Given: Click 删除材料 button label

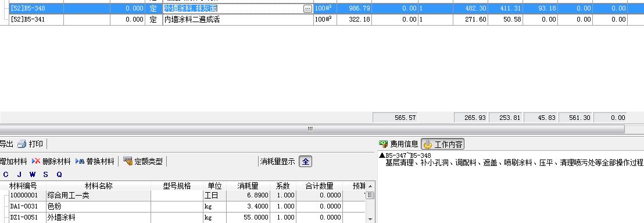Looking at the screenshot, I should 57,162.
